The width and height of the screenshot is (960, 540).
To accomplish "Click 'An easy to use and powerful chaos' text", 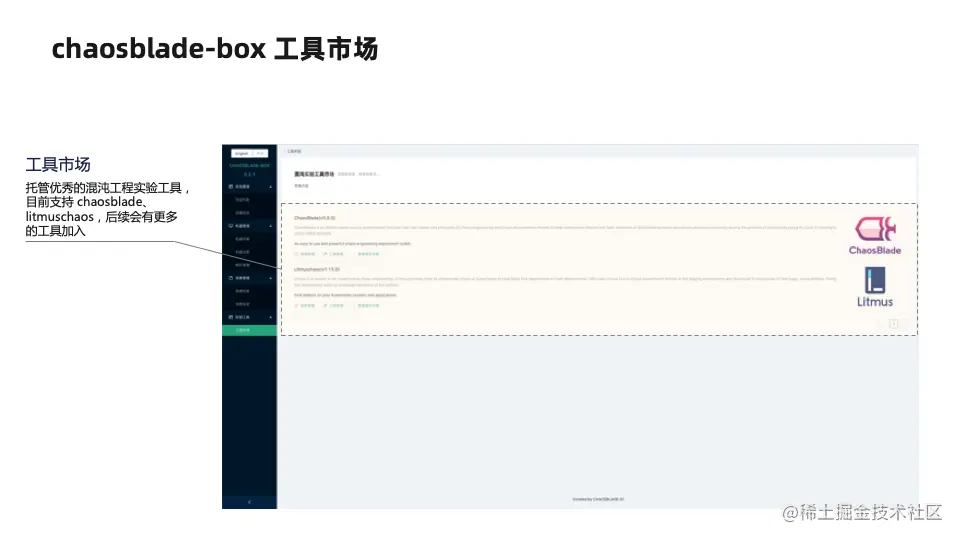I will click(353, 244).
